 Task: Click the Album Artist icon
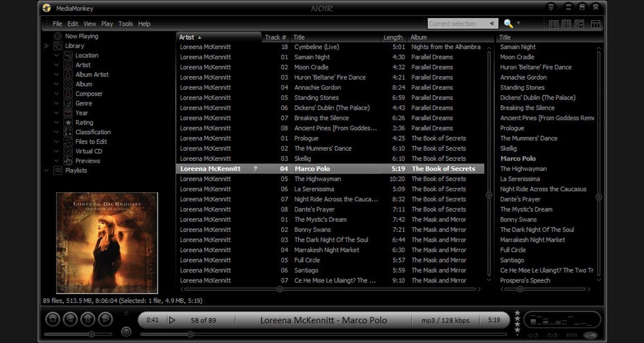tap(68, 75)
